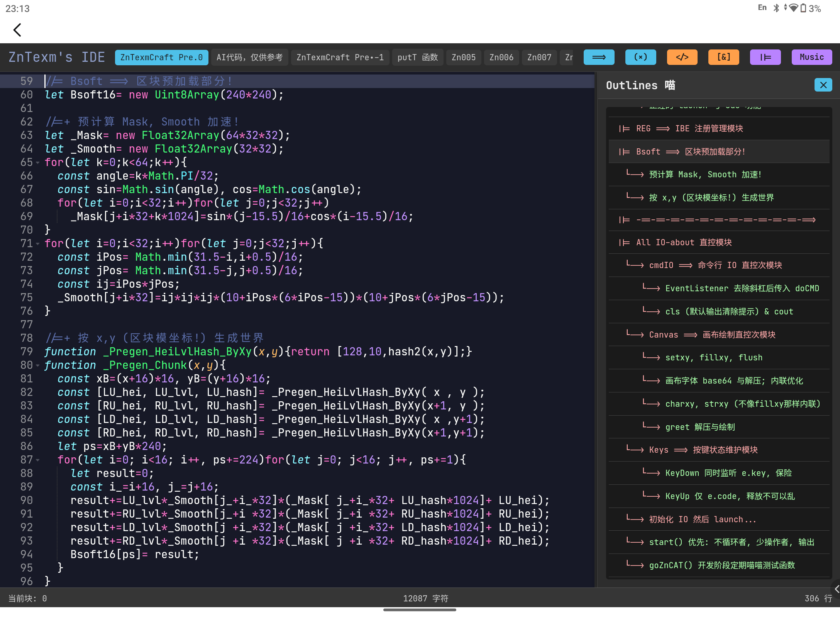Open the Zn006 tab
This screenshot has width=840, height=618.
tap(501, 58)
